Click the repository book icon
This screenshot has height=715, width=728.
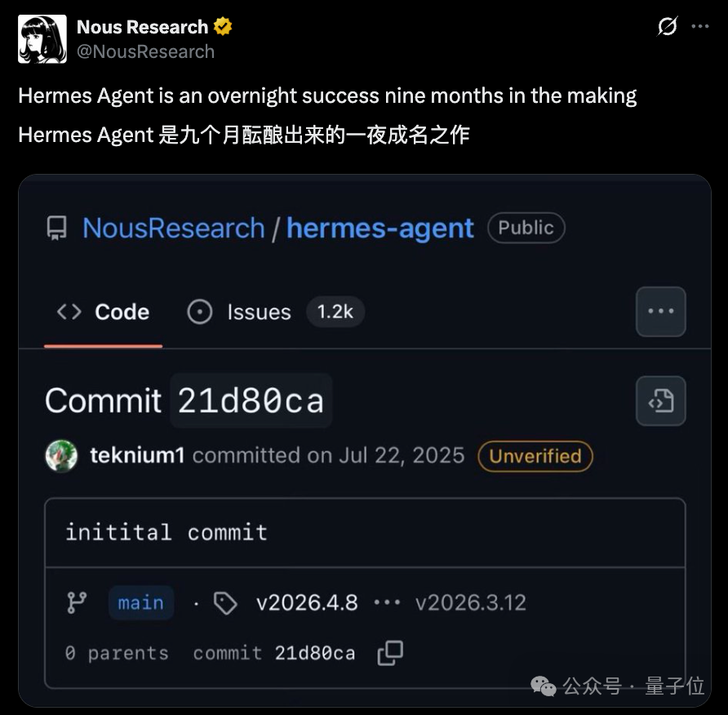(x=56, y=228)
